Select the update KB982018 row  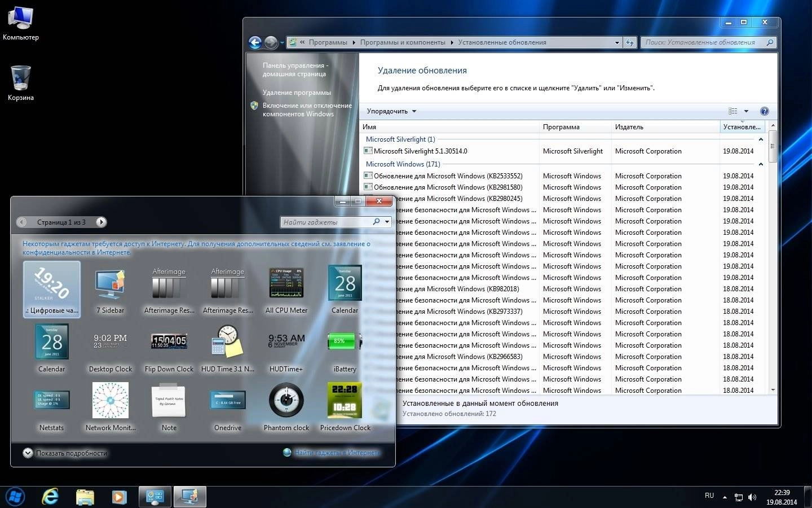coord(580,289)
